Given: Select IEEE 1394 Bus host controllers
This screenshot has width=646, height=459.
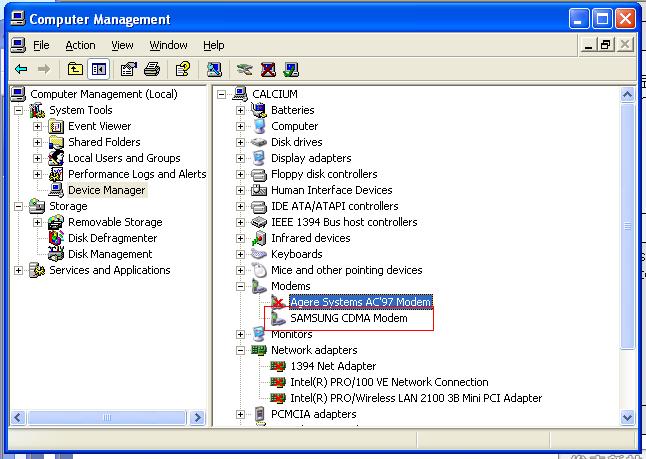Looking at the screenshot, I should [344, 222].
